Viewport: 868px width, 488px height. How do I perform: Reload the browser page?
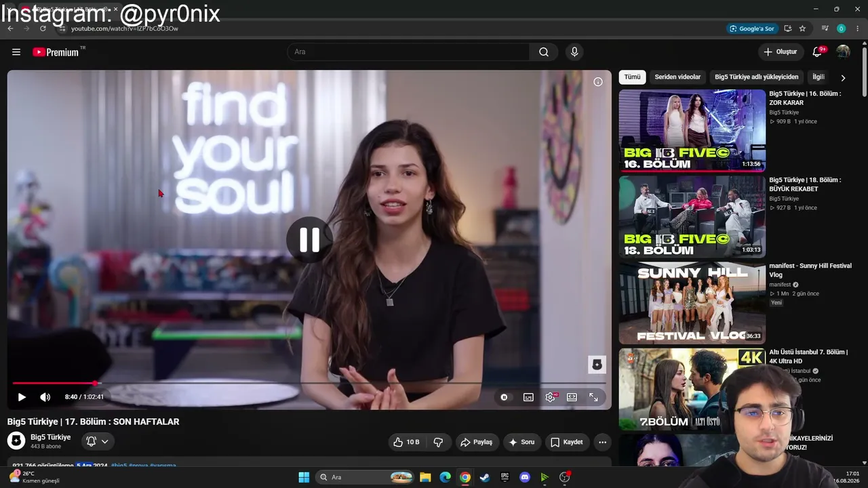pyautogui.click(x=43, y=28)
